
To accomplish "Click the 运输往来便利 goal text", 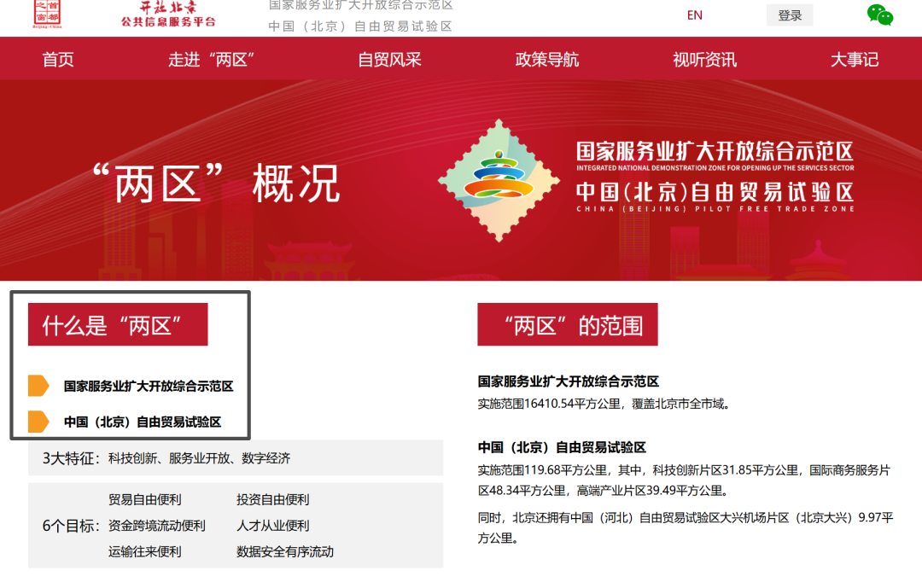I will point(144,551).
